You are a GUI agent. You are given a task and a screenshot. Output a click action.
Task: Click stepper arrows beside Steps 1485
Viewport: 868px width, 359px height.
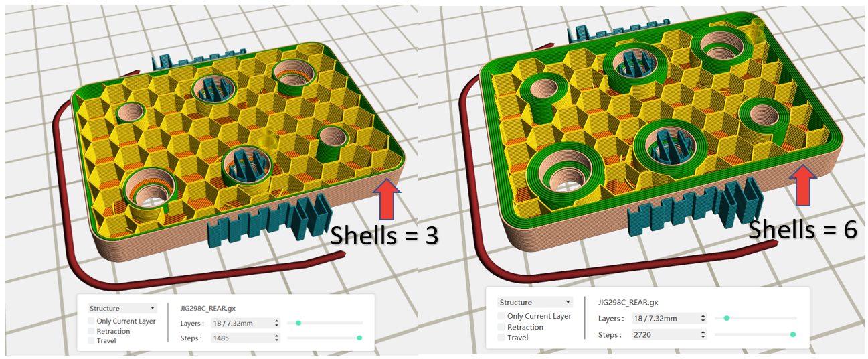[276, 338]
